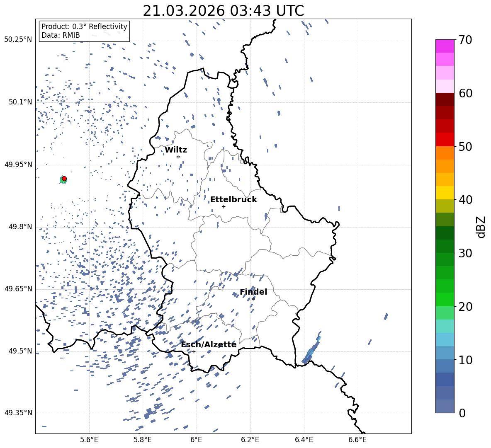Click the red radar location dot
491x448 pixels.
point(64,179)
